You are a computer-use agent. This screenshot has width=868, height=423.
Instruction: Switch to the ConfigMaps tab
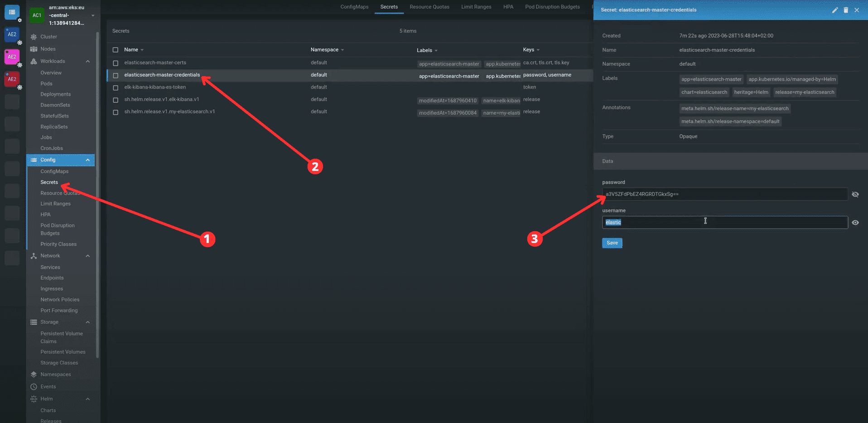[354, 7]
